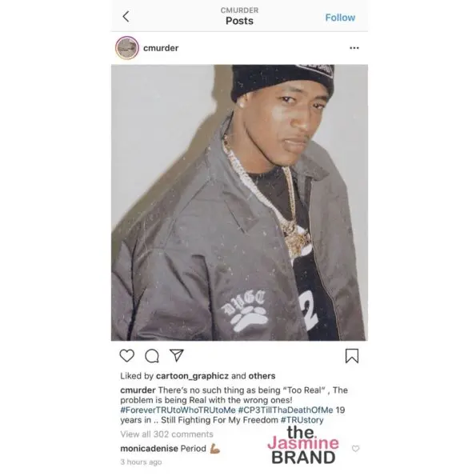Open cmurder username in caption
The height and width of the screenshot is (476, 476).
coord(138,390)
